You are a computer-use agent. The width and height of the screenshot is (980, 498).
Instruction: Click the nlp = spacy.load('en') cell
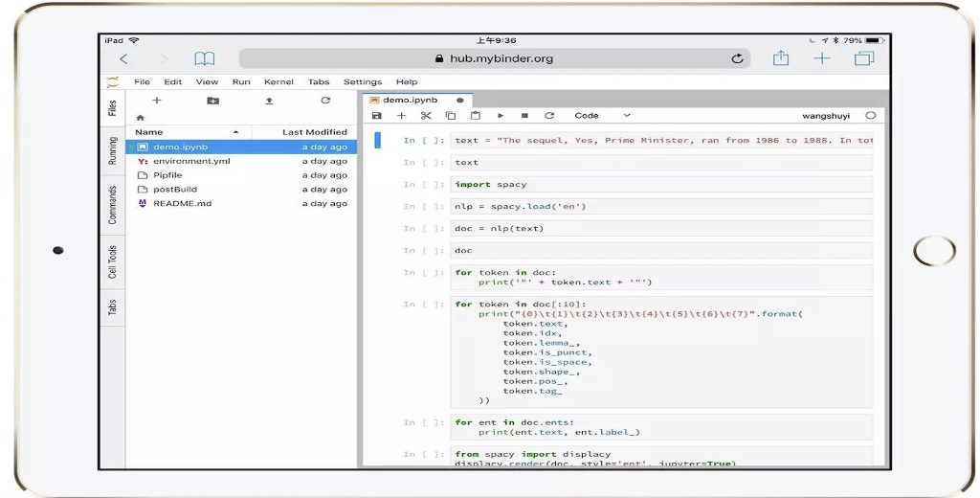pos(661,207)
